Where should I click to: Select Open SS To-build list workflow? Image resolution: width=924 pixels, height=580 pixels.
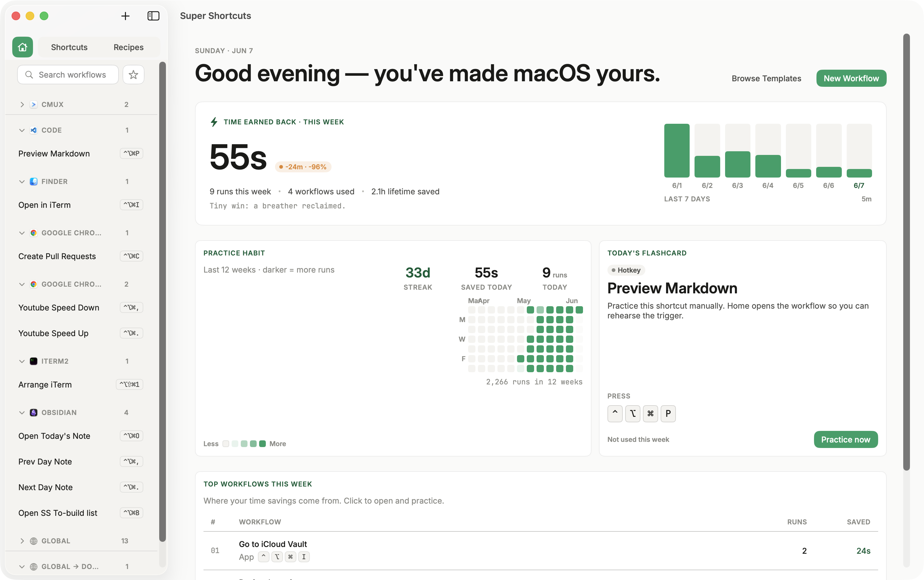click(x=81, y=513)
